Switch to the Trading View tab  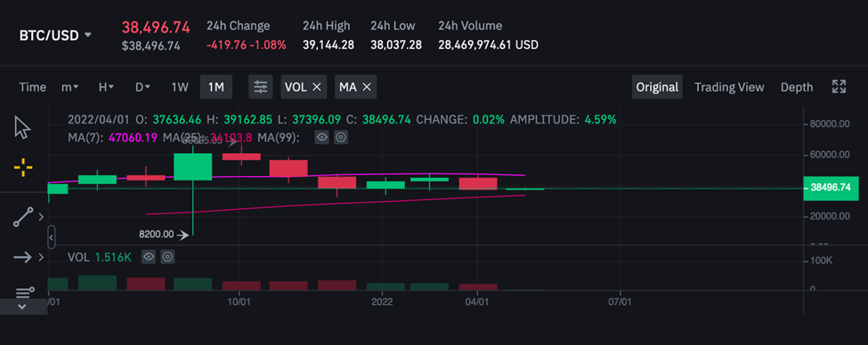(729, 87)
